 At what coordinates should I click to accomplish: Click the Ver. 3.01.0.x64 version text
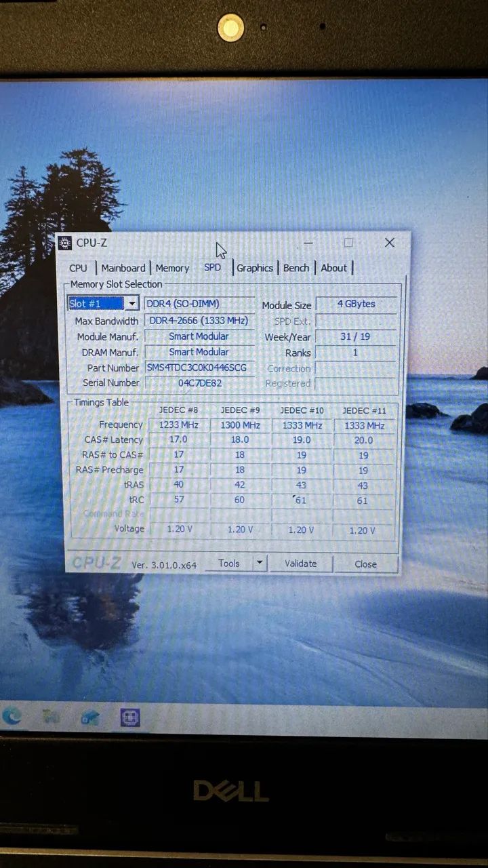pos(164,564)
